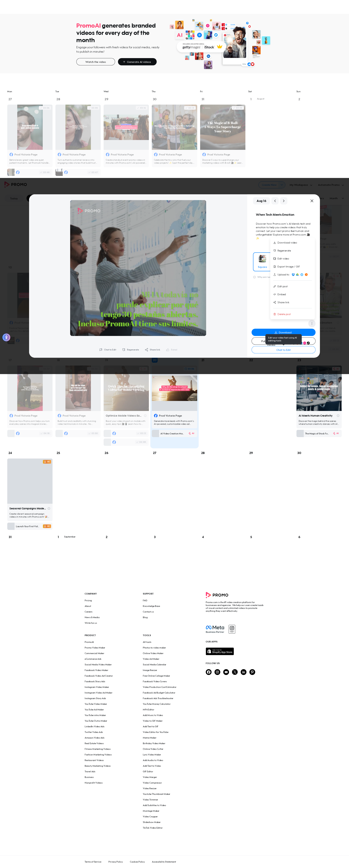Click the Watch the video button
This screenshot has width=349, height=868.
coord(95,62)
